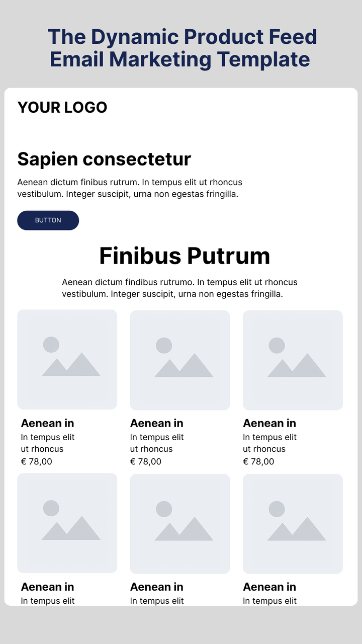Click the bottom-left 'Aenean in' product title
Image resolution: width=362 pixels, height=644 pixels.
click(48, 587)
